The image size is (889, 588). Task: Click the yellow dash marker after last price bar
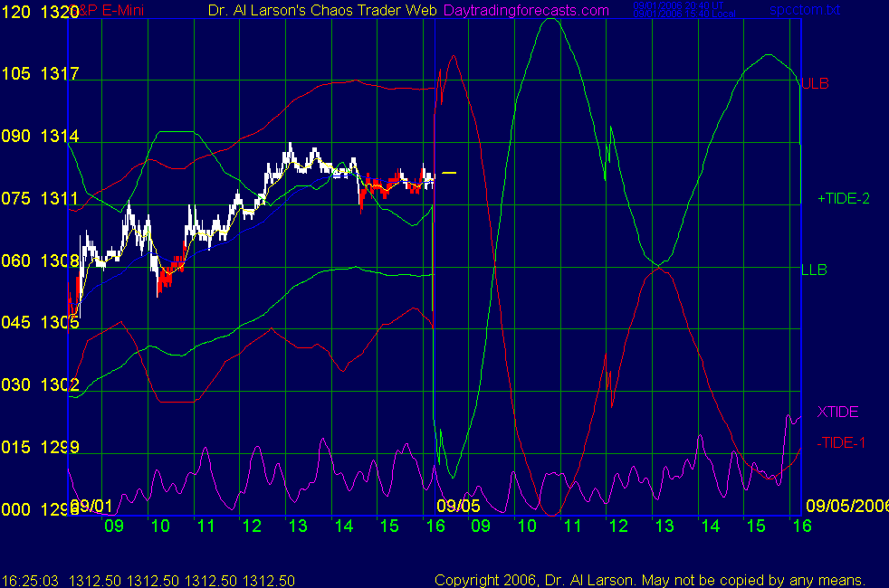[x=449, y=173]
